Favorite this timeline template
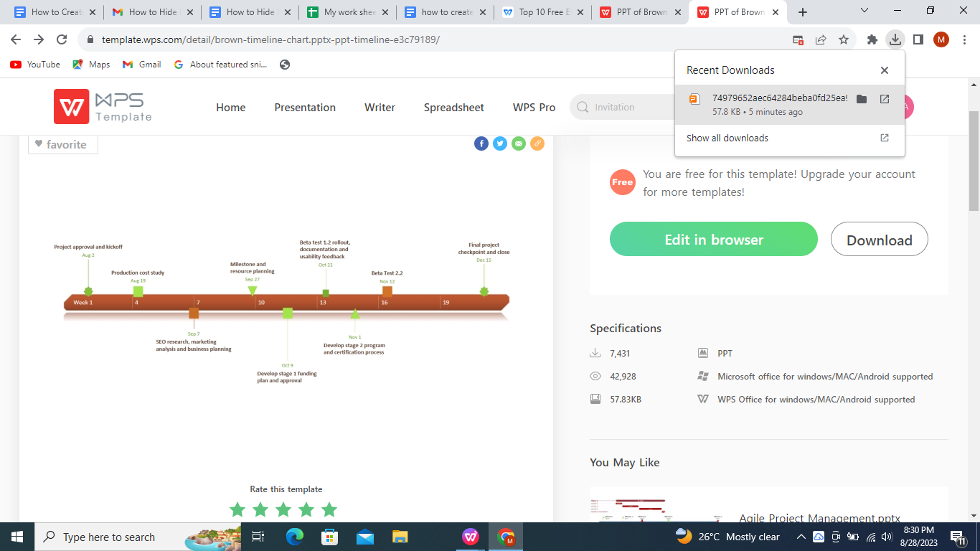This screenshot has height=551, width=980. click(x=62, y=143)
